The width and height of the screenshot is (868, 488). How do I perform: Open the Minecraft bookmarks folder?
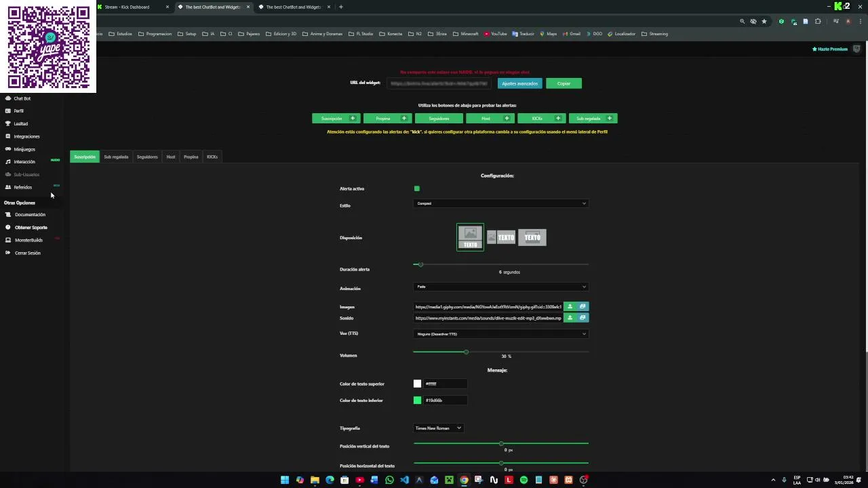(x=466, y=34)
